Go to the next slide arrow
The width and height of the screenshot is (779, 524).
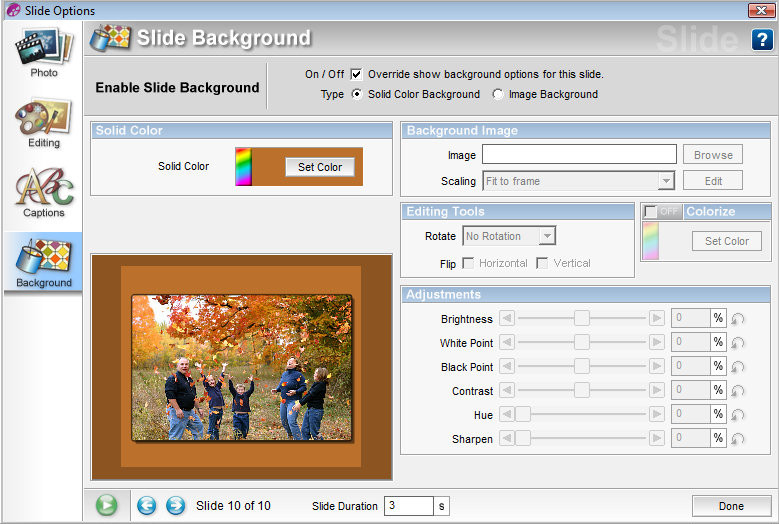[175, 506]
